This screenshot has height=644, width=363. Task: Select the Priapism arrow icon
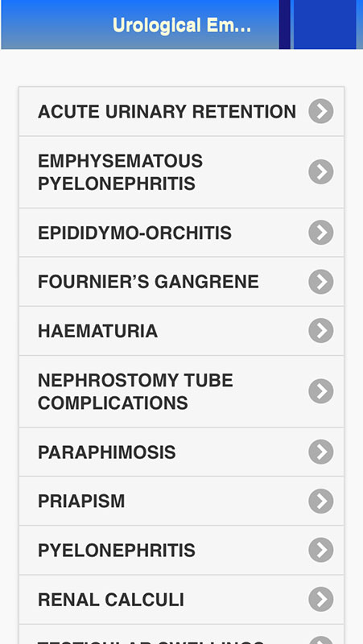[320, 501]
